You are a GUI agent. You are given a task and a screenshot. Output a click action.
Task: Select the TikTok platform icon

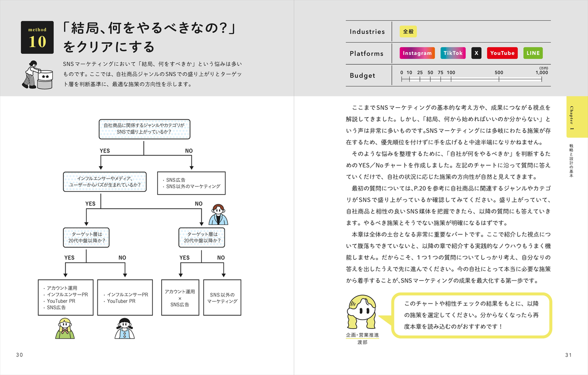pos(453,52)
